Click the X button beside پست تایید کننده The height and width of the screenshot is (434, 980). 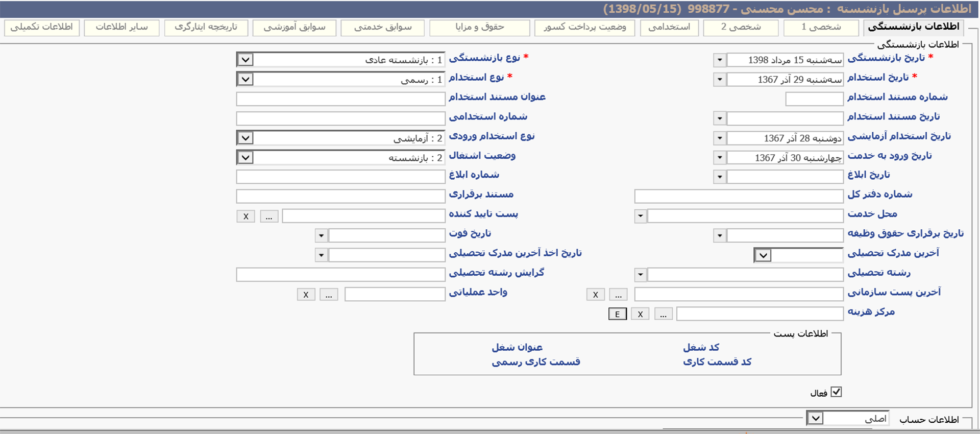pyautogui.click(x=246, y=216)
